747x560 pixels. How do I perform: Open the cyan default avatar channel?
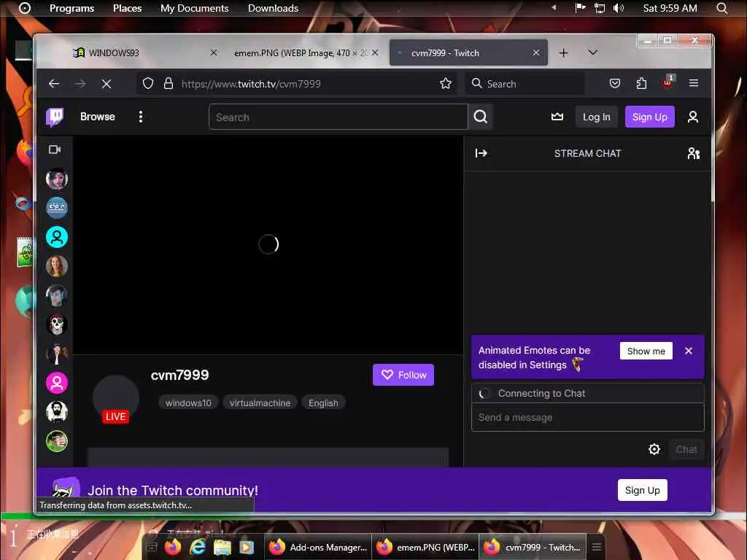coord(57,237)
